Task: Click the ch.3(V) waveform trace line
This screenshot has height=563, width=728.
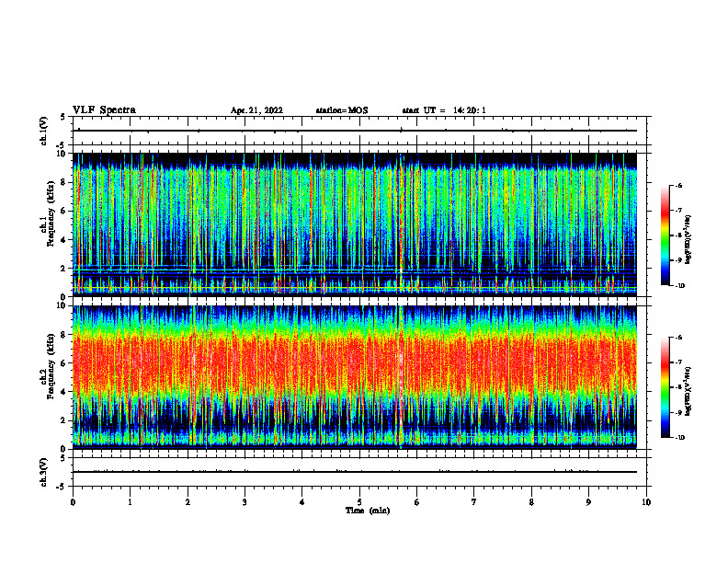Action: [x=355, y=472]
